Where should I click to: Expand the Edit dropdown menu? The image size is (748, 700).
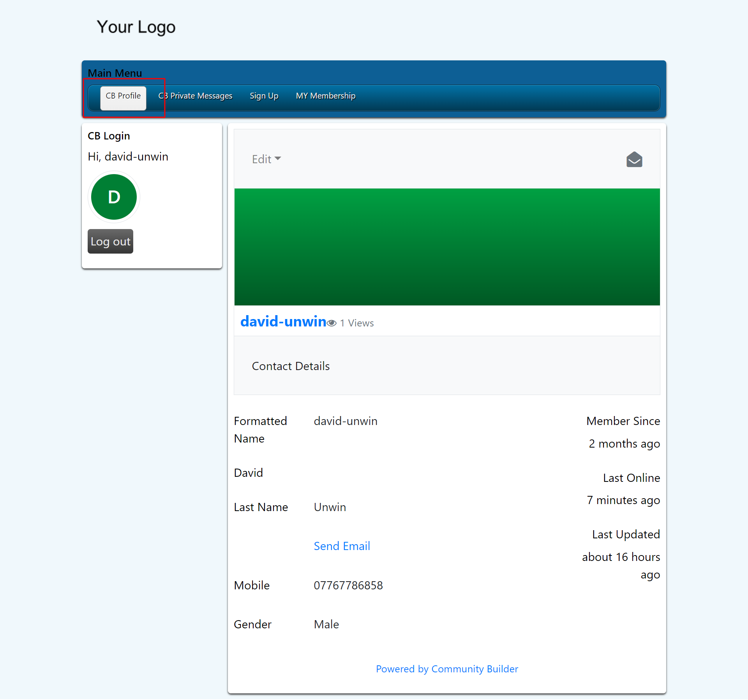[x=266, y=159]
